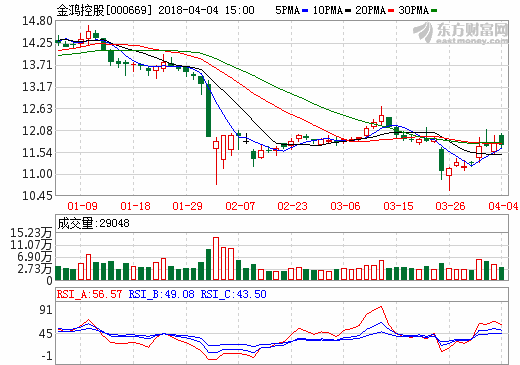
Task: Click the 03-26 date label
Action: (450, 206)
